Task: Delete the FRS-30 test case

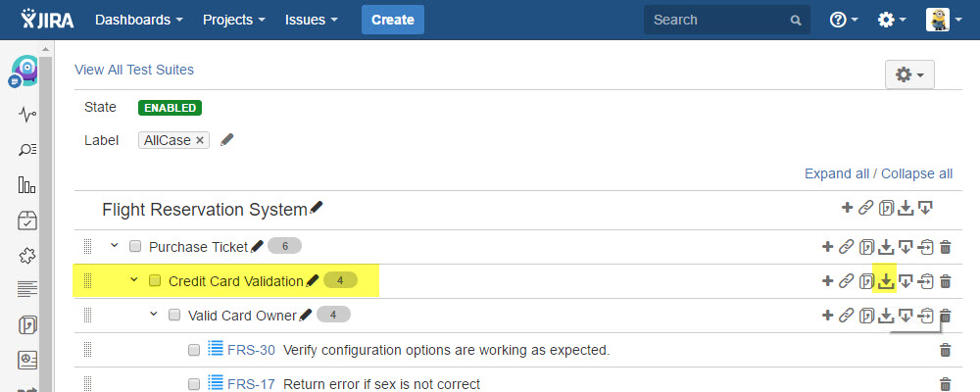Action: coord(946,350)
